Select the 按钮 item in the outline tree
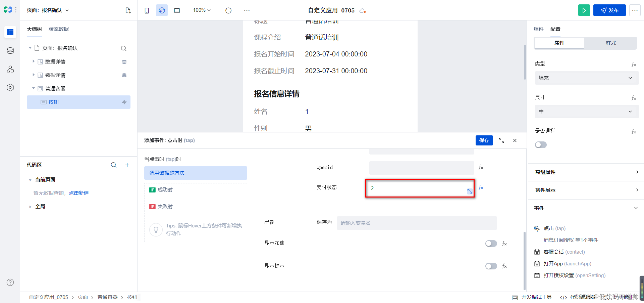The image size is (644, 303). [78, 102]
